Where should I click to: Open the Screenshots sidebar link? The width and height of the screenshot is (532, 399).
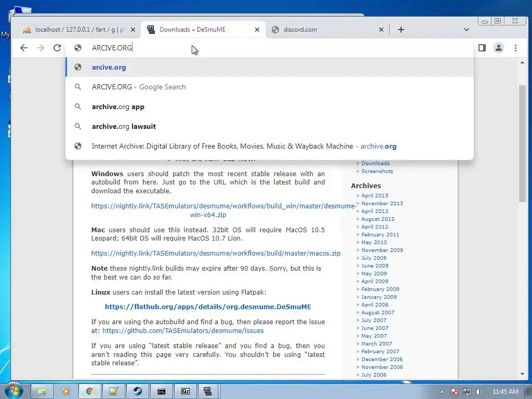(x=377, y=171)
